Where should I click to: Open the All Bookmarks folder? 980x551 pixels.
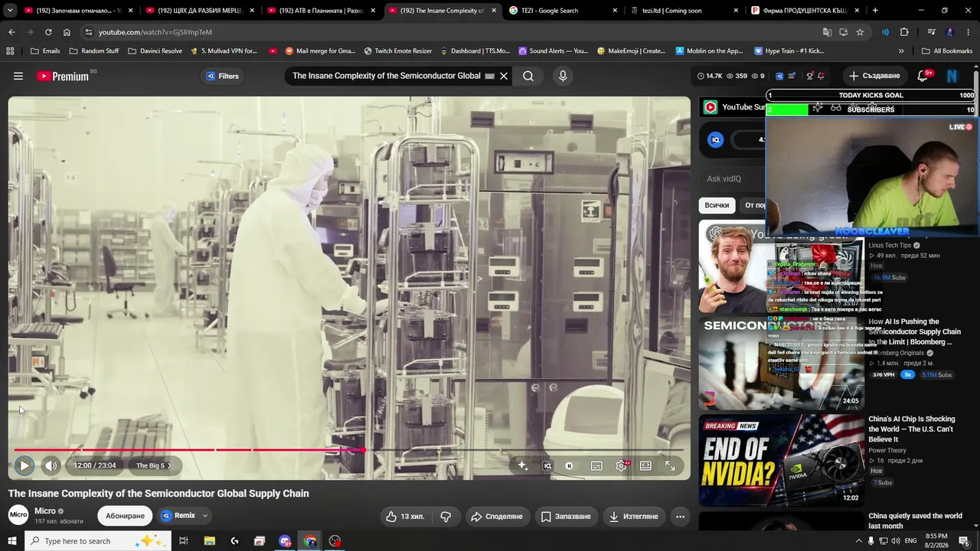947,51
